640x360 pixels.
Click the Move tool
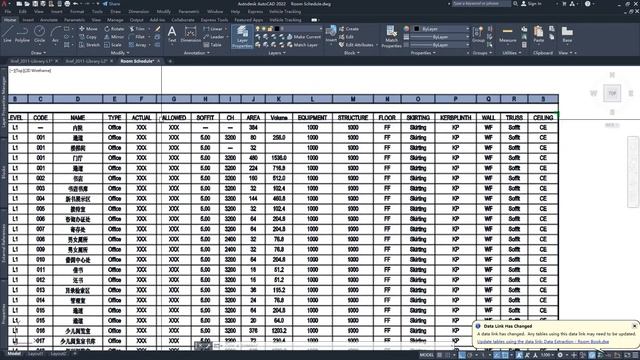click(x=88, y=29)
